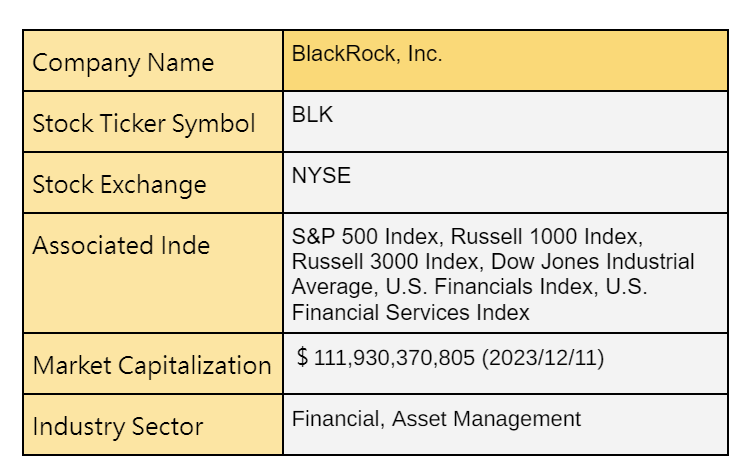
Task: Click the Company Name label cell
Action: coord(123,63)
